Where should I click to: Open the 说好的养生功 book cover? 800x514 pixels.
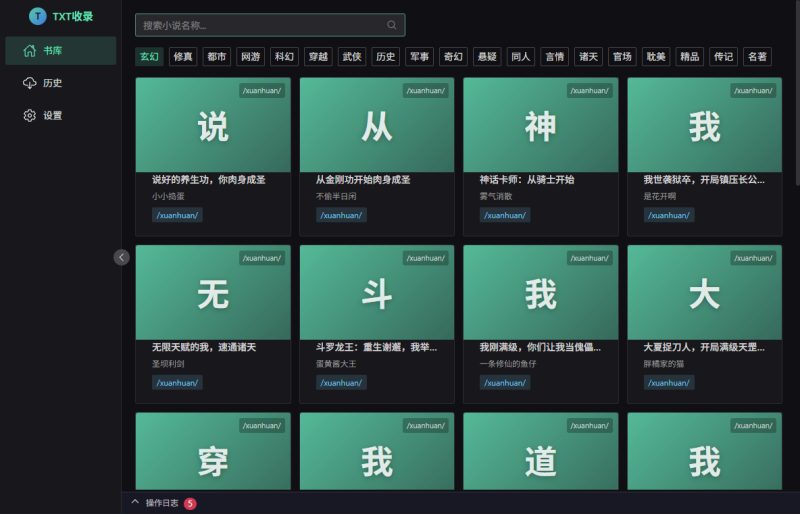(x=213, y=125)
